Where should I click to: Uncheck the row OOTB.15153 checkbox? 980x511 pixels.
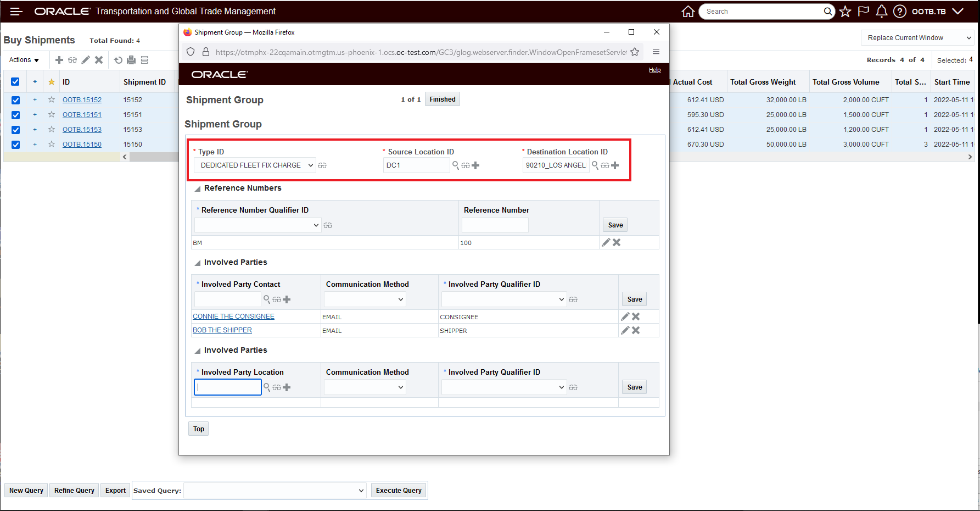(15, 130)
